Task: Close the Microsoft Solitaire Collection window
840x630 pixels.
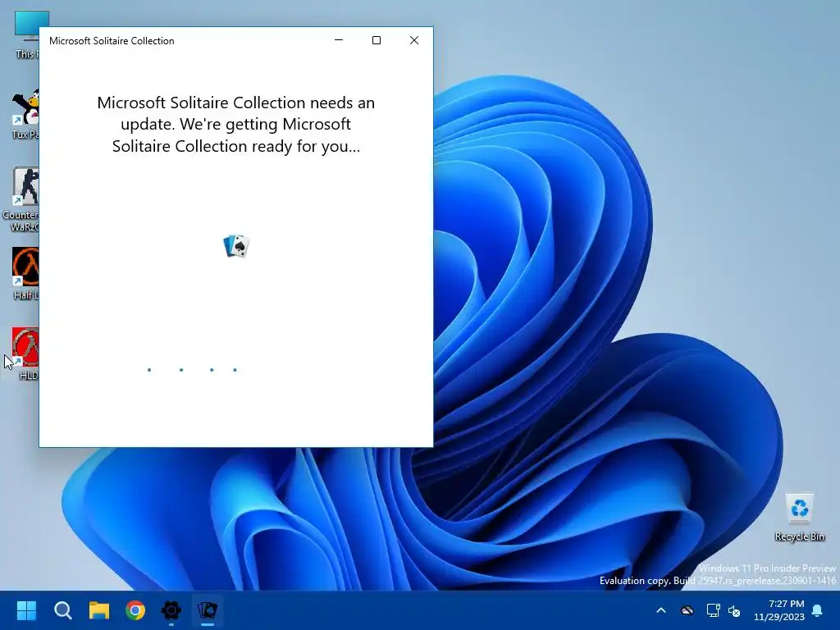Action: coord(414,40)
